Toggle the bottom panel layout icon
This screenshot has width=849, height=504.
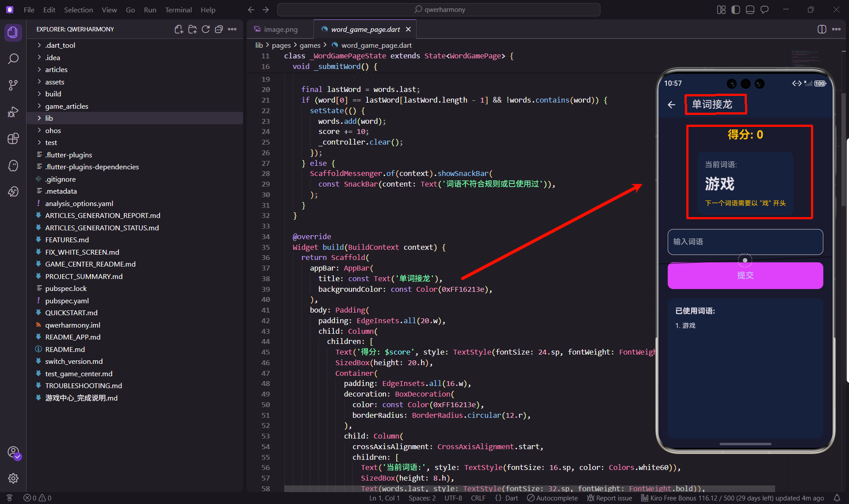750,10
